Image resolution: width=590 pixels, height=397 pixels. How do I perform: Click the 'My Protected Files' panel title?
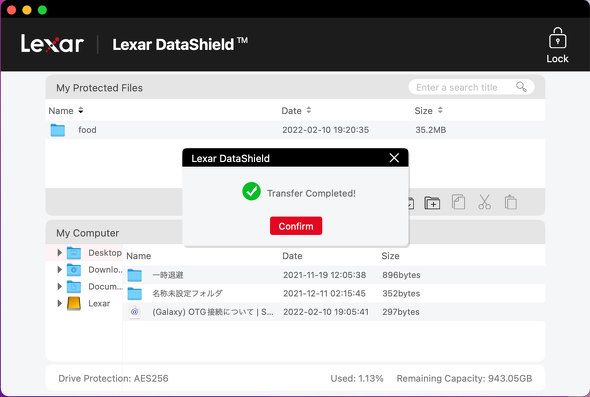[99, 88]
